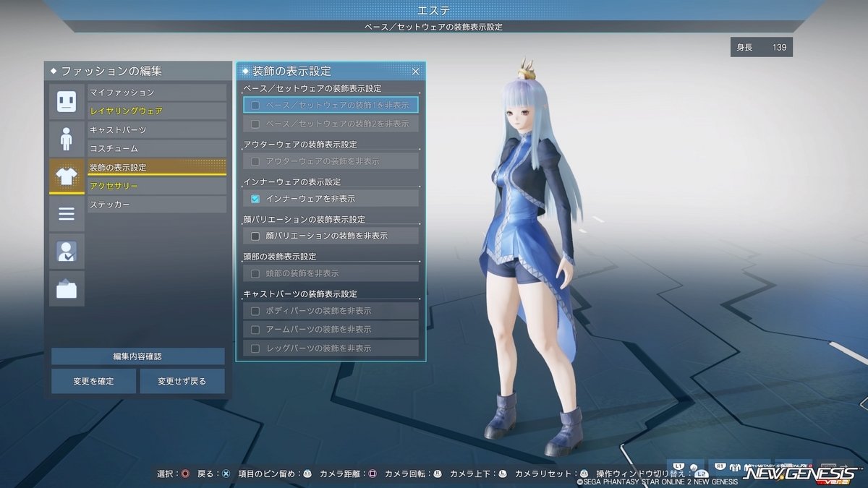The image size is (868, 488).
Task: Select ステッカー menu item
Action: click(x=157, y=205)
